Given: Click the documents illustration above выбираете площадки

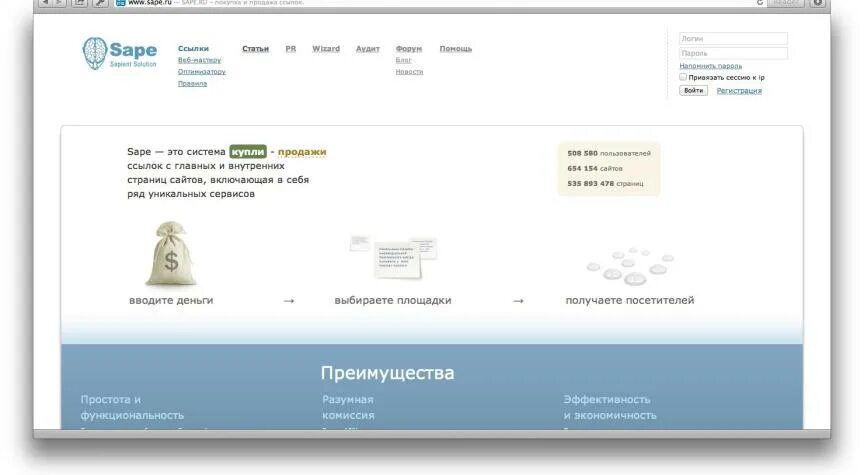Looking at the screenshot, I should pos(393,256).
